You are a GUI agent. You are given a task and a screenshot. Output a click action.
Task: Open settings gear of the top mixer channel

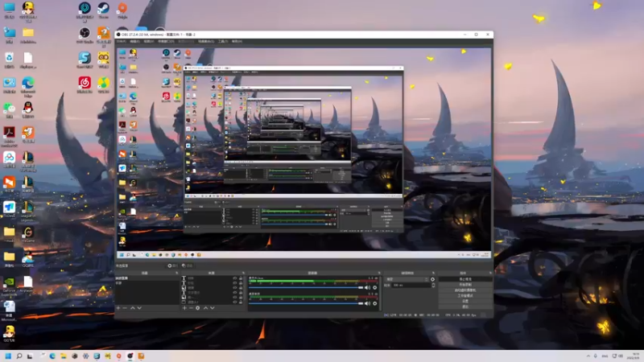pos(374,288)
